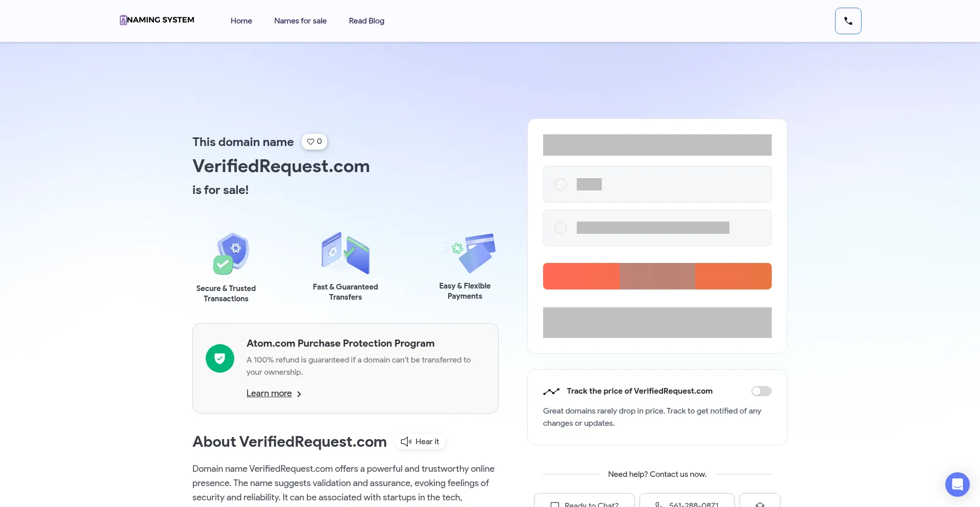Click the chevron beside Learn more
Screen dimensions: 980x507
(x=299, y=394)
